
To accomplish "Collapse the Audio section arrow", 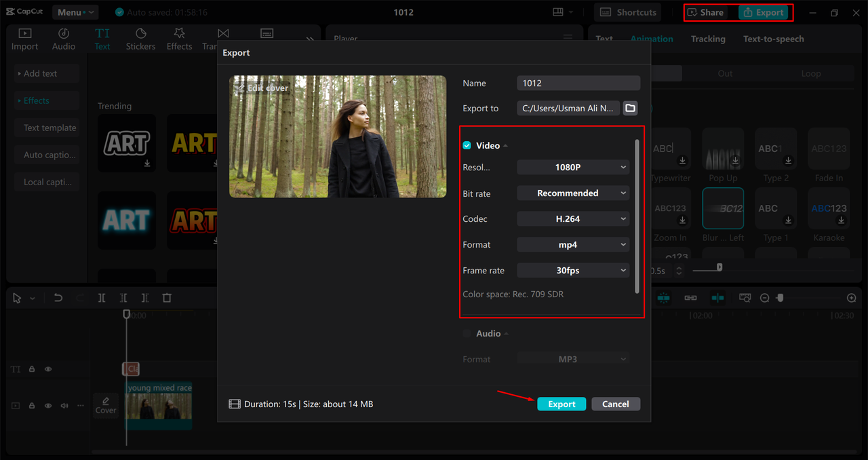I will [507, 334].
